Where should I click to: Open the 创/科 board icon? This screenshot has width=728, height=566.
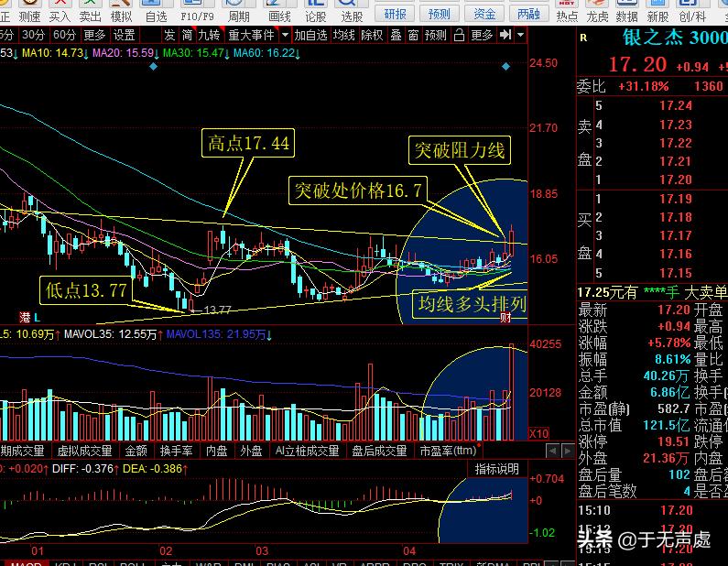692,12
